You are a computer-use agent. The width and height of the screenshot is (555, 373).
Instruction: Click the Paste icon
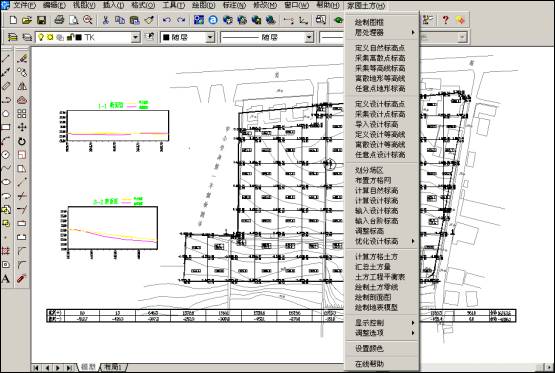(x=135, y=20)
